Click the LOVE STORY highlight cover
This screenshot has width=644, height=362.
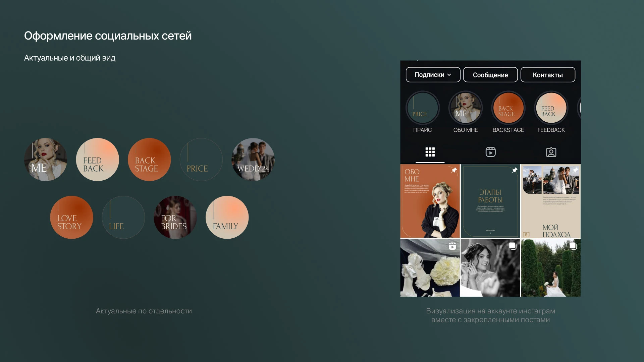[x=71, y=217]
